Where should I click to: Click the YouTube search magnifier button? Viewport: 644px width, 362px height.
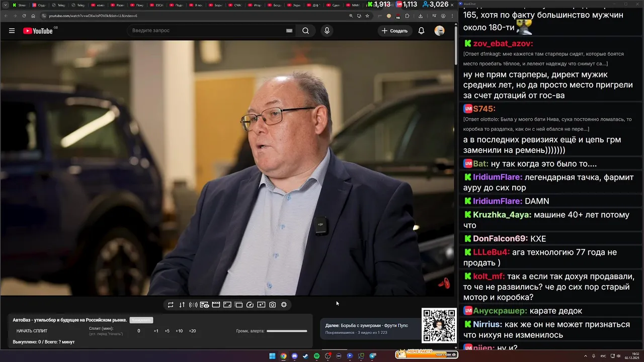coord(305,31)
